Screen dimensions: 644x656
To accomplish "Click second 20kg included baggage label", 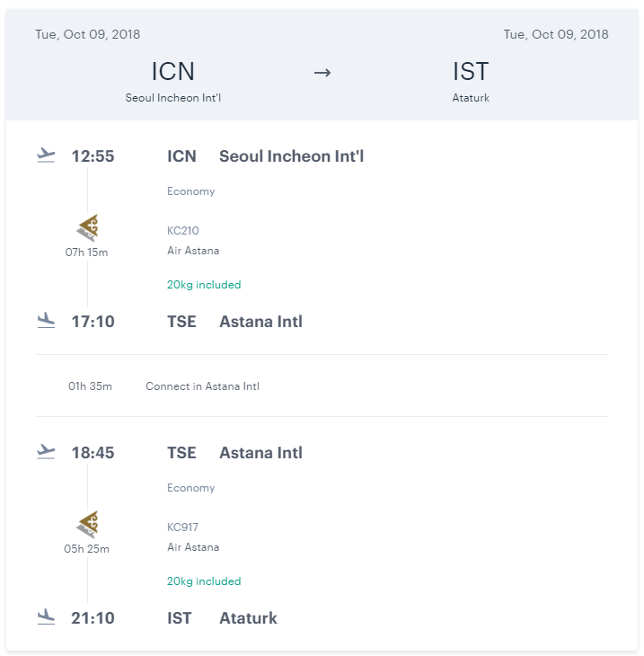I will [204, 581].
